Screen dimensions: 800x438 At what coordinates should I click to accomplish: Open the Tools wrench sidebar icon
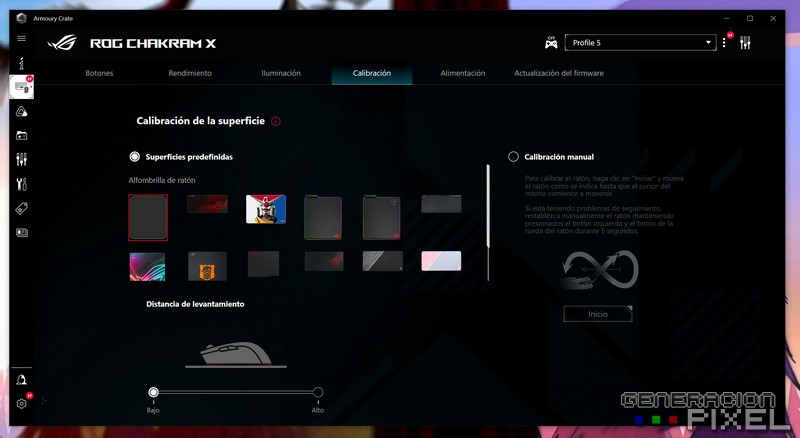pos(21,184)
